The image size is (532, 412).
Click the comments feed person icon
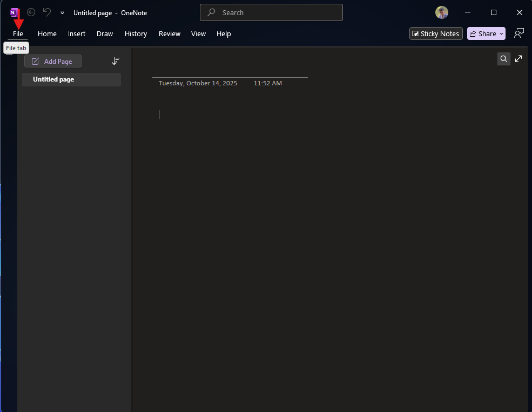(518, 33)
